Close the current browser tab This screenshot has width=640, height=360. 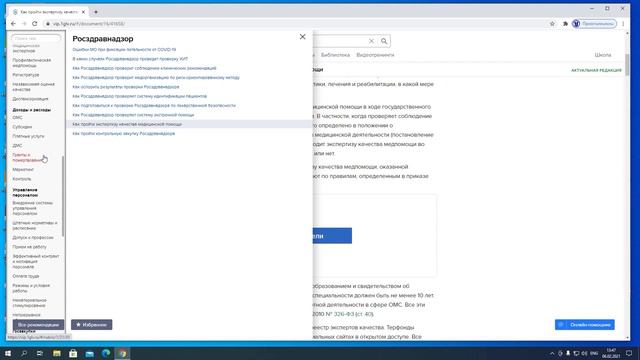[x=83, y=12]
